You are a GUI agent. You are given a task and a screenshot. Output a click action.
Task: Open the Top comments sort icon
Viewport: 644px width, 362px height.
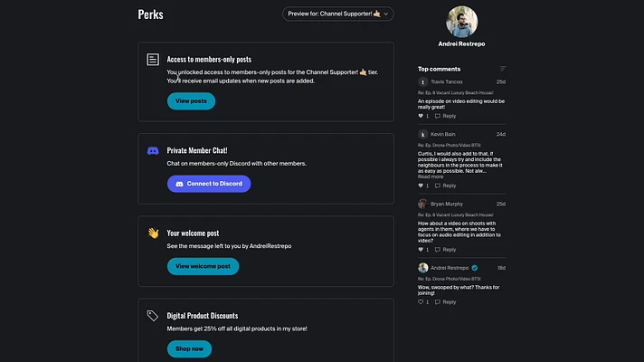pos(503,69)
